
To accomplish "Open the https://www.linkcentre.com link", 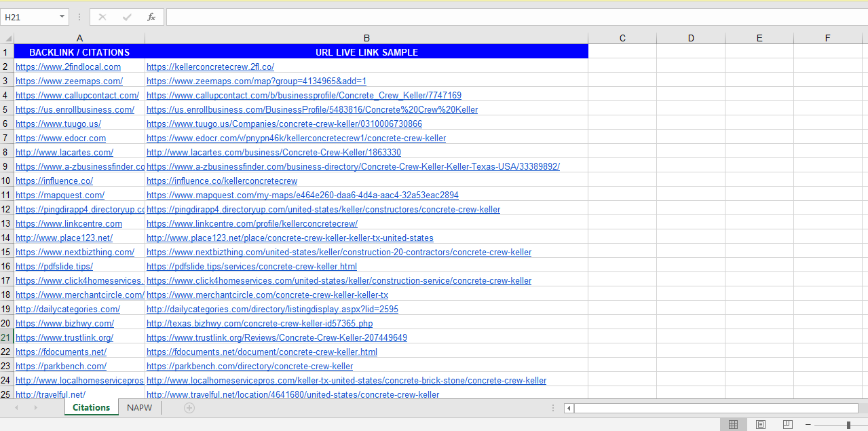I will 69,223.
